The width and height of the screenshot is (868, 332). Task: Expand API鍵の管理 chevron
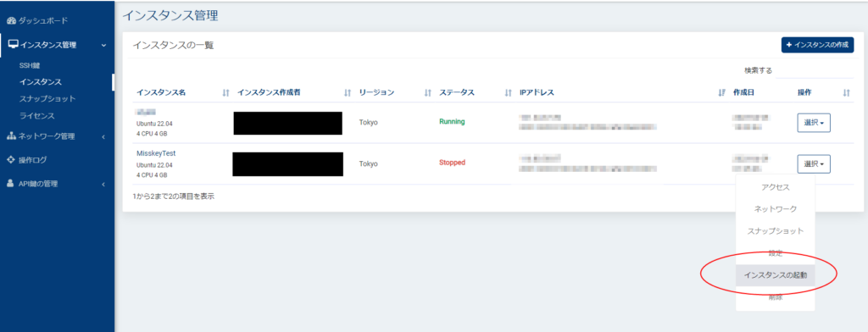click(x=104, y=185)
